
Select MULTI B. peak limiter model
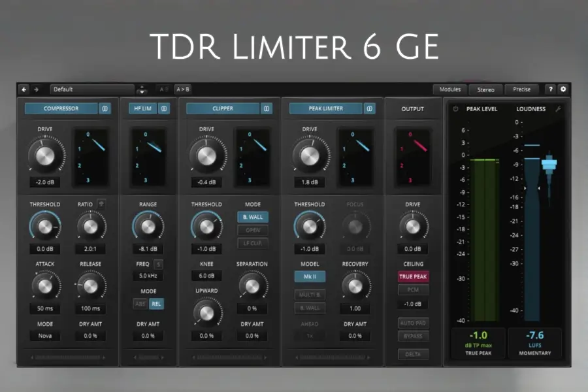tap(310, 295)
